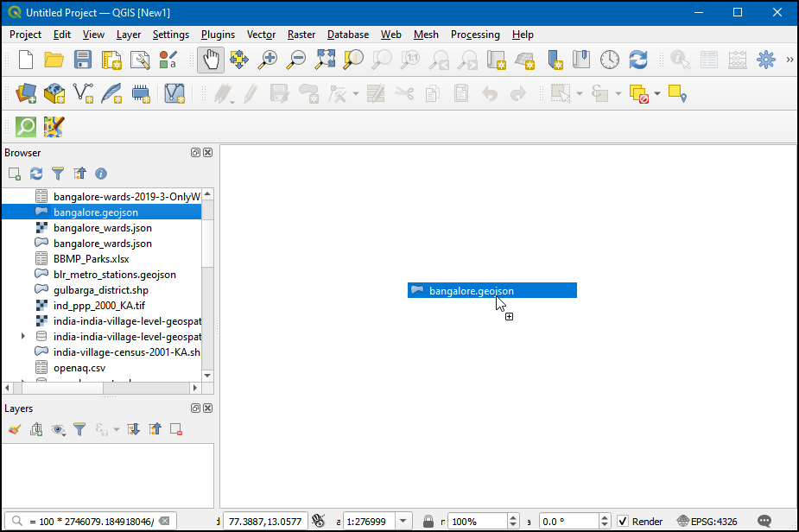Screen dimensions: 799x532
Task: Select gulbarga_district.shp in Browser
Action: coord(102,290)
